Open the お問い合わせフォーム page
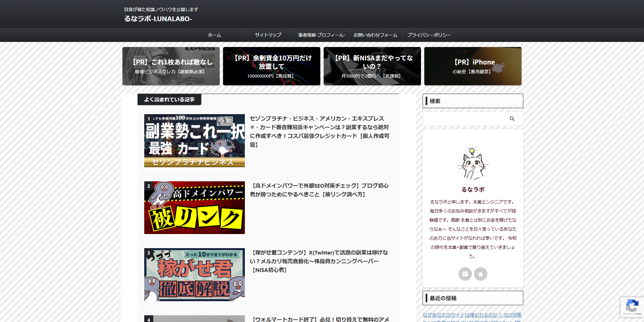Screen dimensions: 644x322 coord(375,35)
